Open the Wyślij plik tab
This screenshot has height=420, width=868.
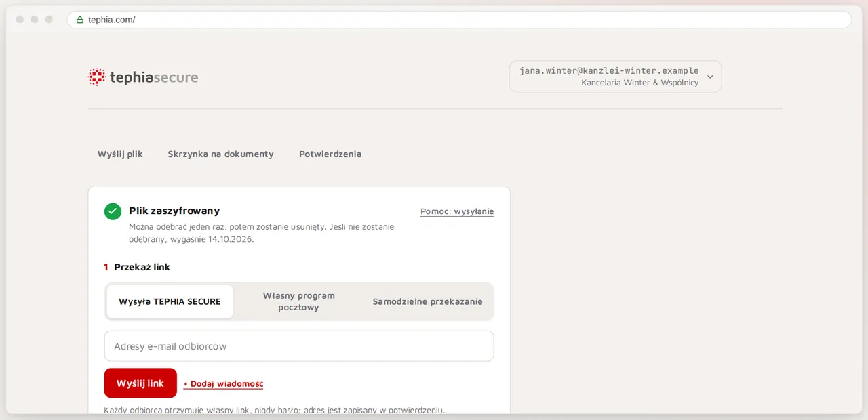(x=120, y=154)
